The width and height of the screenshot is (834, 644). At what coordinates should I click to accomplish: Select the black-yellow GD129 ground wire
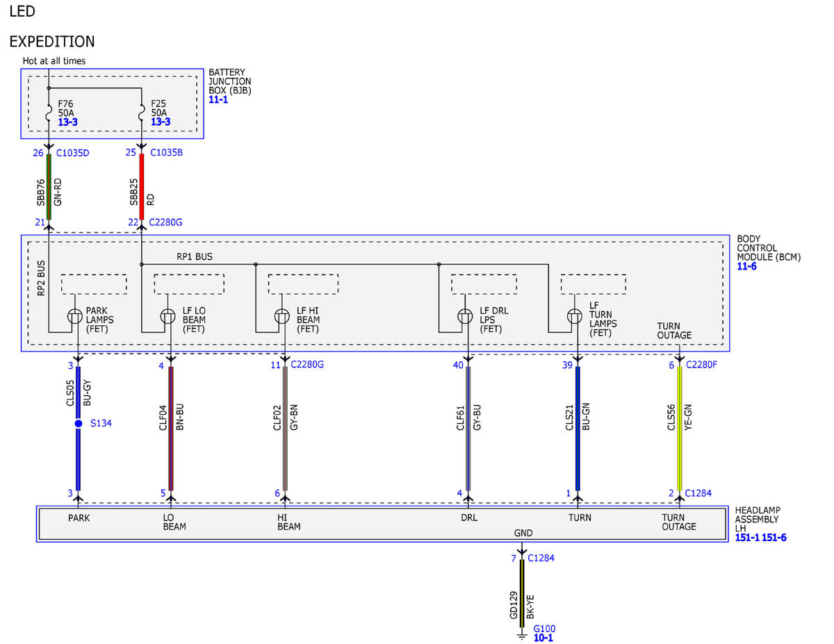click(522, 593)
